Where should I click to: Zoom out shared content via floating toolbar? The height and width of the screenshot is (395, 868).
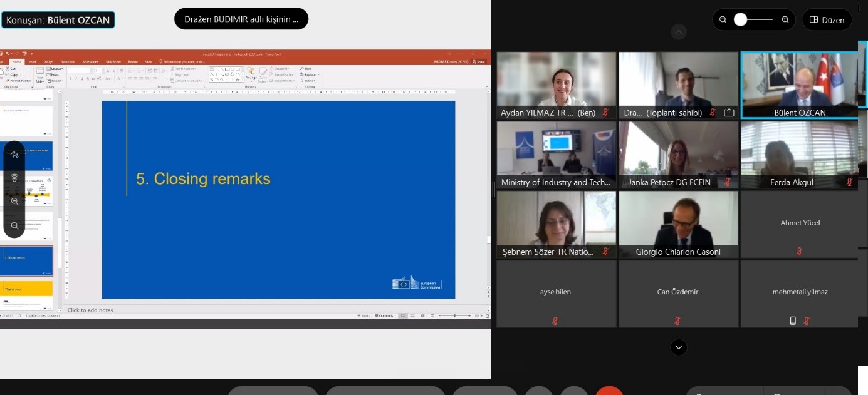tap(14, 225)
